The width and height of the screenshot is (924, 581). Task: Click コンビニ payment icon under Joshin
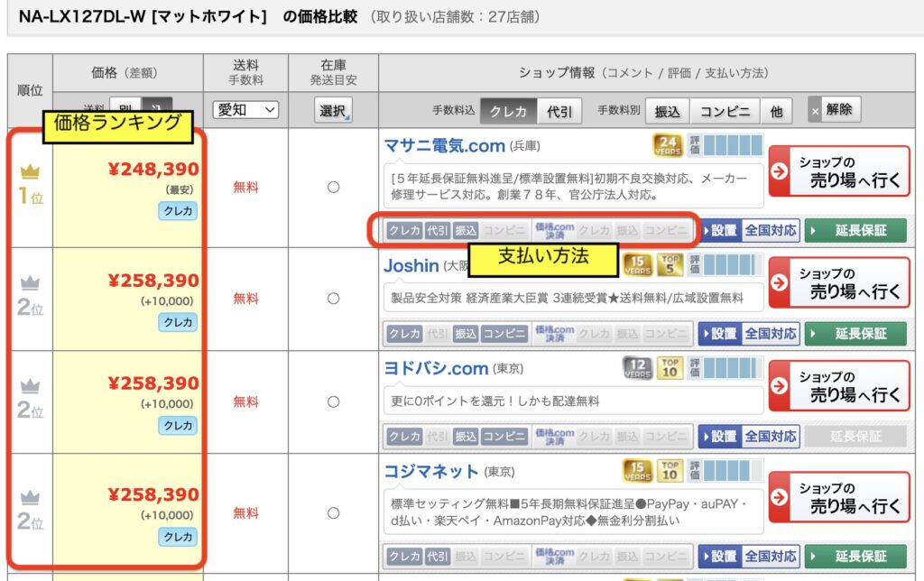click(504, 334)
